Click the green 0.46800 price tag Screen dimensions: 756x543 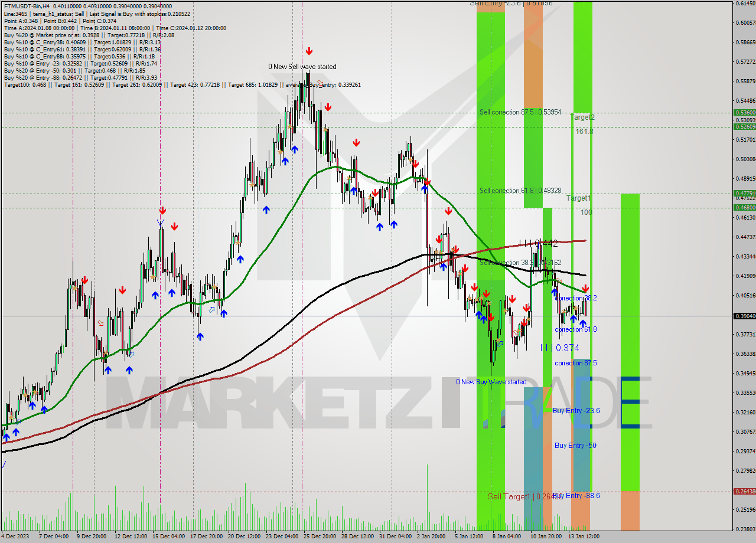click(744, 207)
